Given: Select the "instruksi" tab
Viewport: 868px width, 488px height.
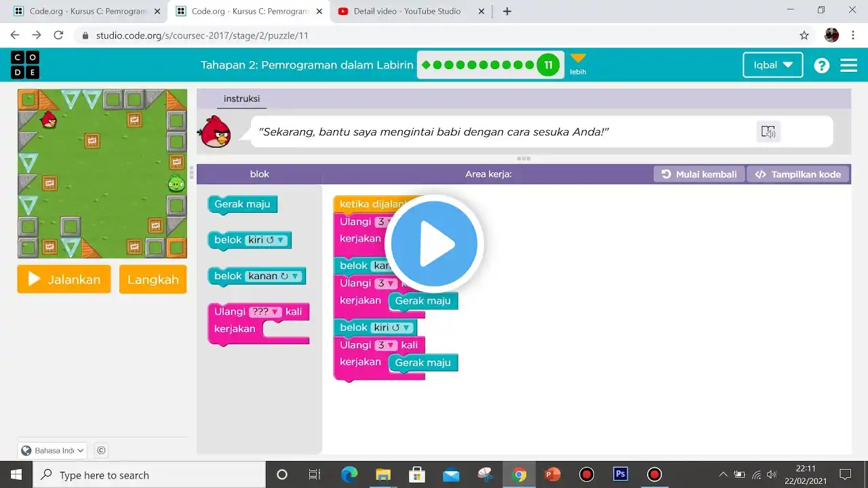Looking at the screenshot, I should coord(242,99).
